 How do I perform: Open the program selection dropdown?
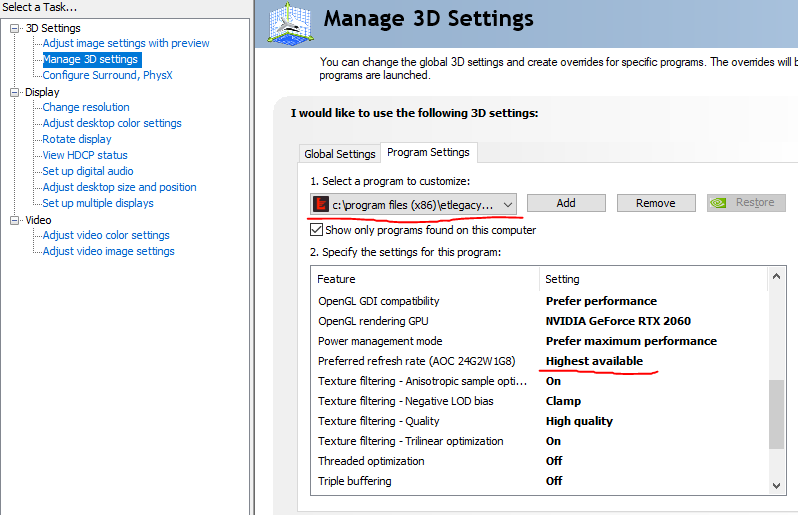pyautogui.click(x=413, y=205)
